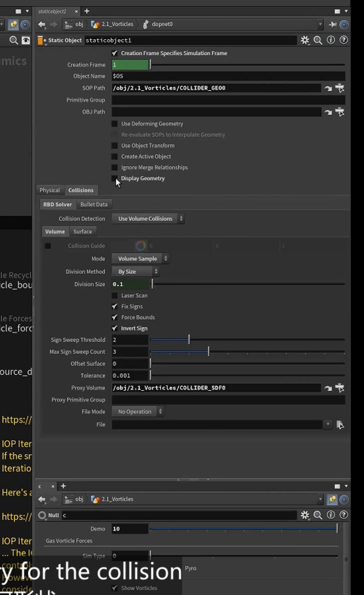Click the info icon in the Static Object header

[x=331, y=40]
